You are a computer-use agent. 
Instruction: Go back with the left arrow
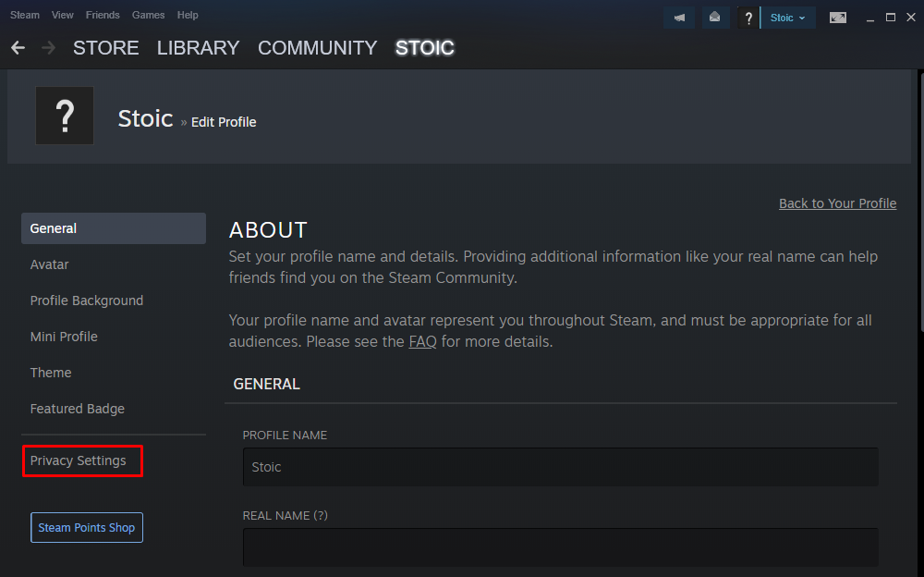tap(18, 48)
